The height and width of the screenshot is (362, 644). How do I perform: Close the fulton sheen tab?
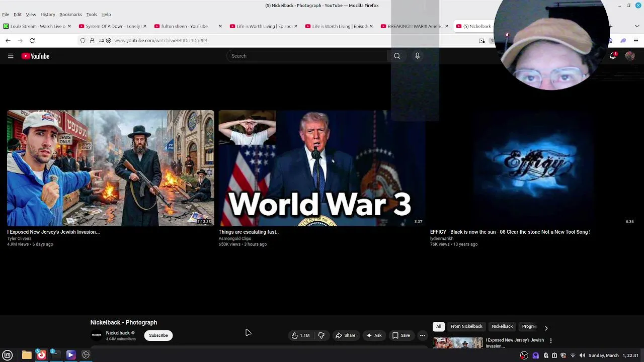(220, 26)
